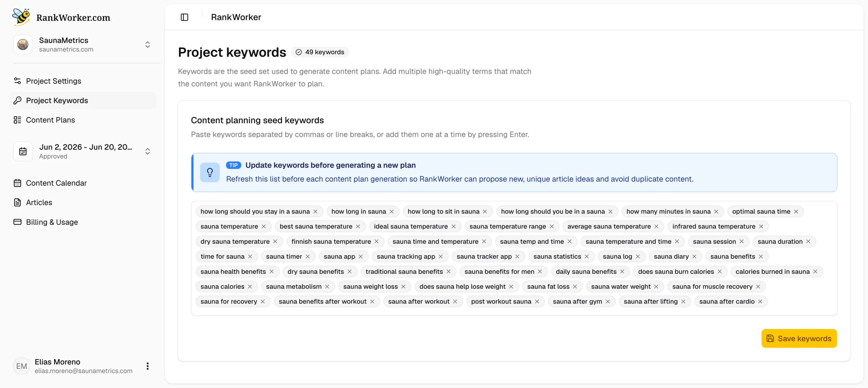Image resolution: width=868 pixels, height=388 pixels.
Task: Remove the 'sauna temperature' keyword
Action: (x=263, y=227)
